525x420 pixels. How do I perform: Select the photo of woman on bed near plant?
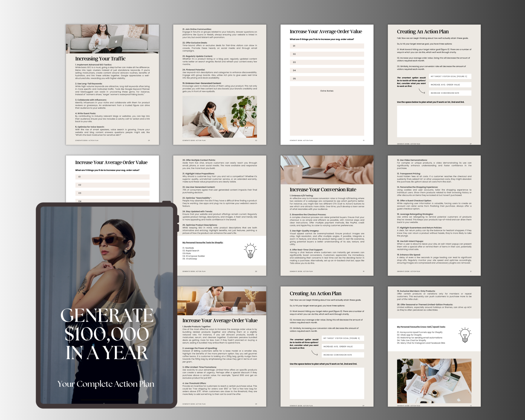220,117
